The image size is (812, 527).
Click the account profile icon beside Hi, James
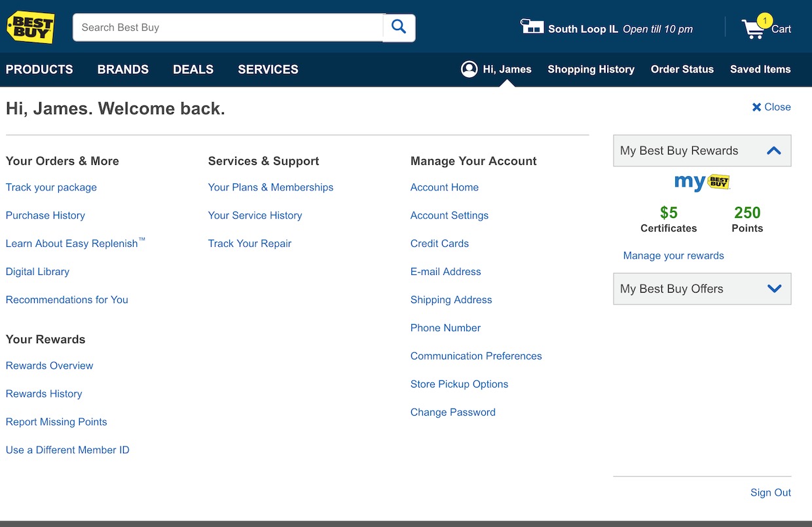click(469, 69)
